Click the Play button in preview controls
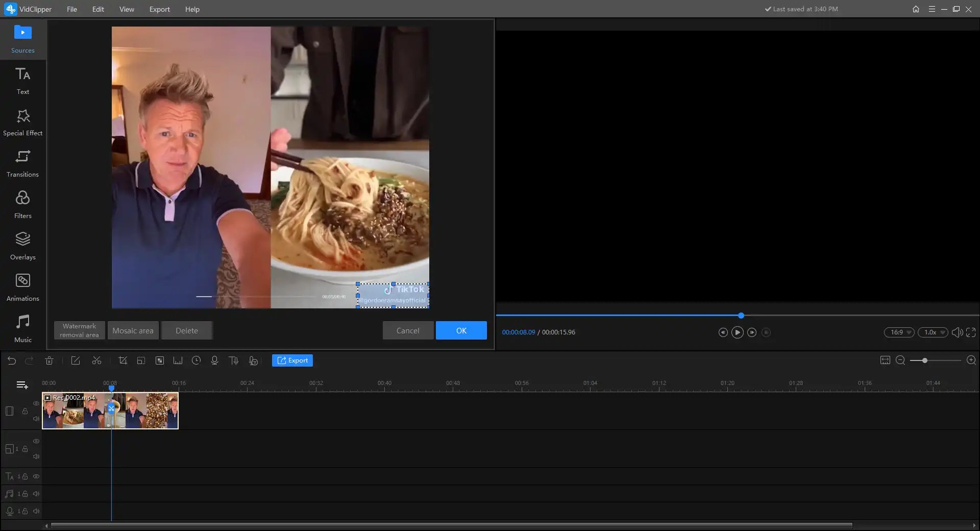The image size is (980, 531). coord(738,332)
